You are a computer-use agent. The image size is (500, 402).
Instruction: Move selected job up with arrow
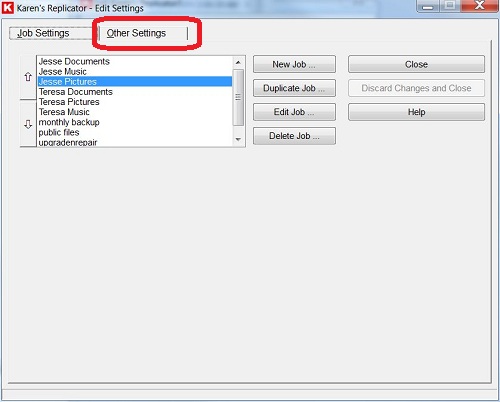[28, 77]
